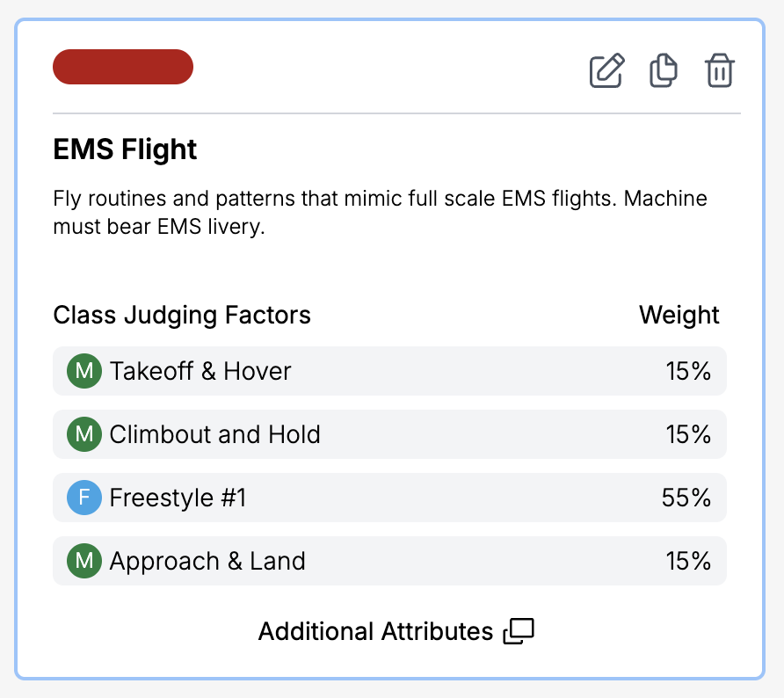
Task: Click the red color pill
Action: coord(123,67)
